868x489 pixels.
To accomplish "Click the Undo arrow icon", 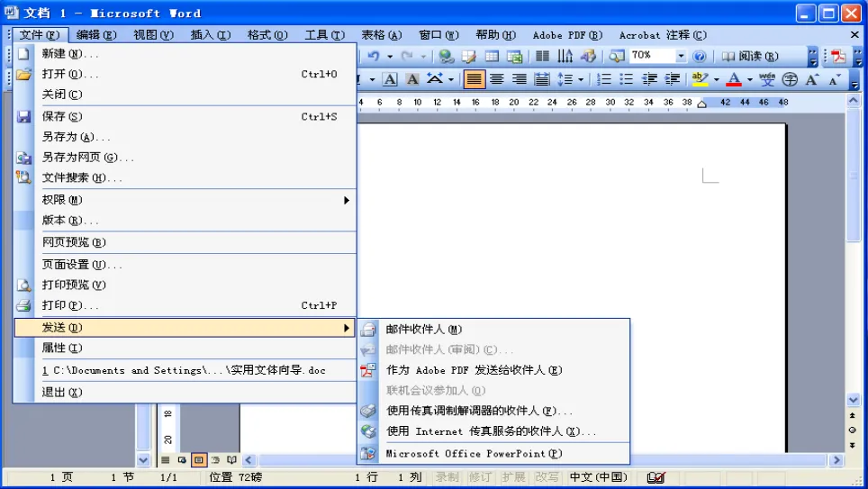I will 374,56.
